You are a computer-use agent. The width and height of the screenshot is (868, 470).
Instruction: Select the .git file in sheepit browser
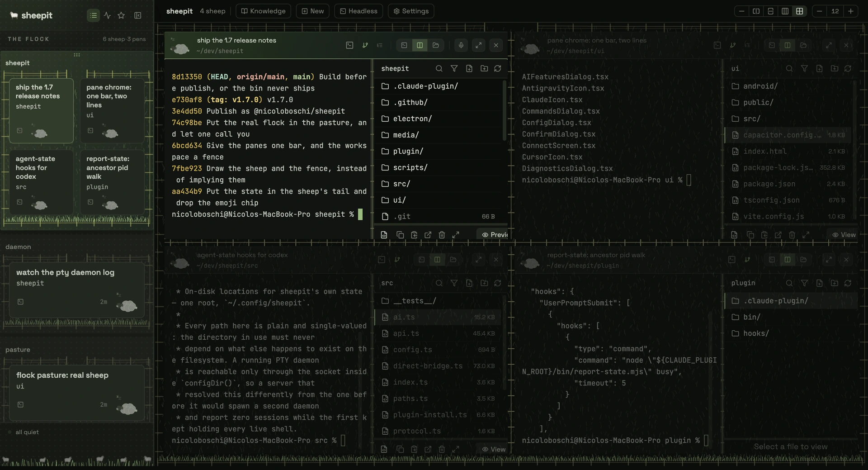pos(438,216)
